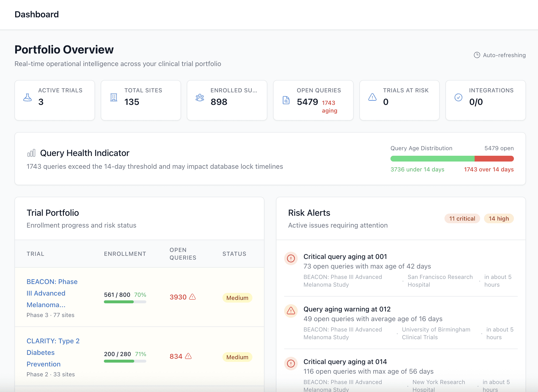Click the building icon in Total Sites card
The image size is (538, 392).
coord(114,97)
